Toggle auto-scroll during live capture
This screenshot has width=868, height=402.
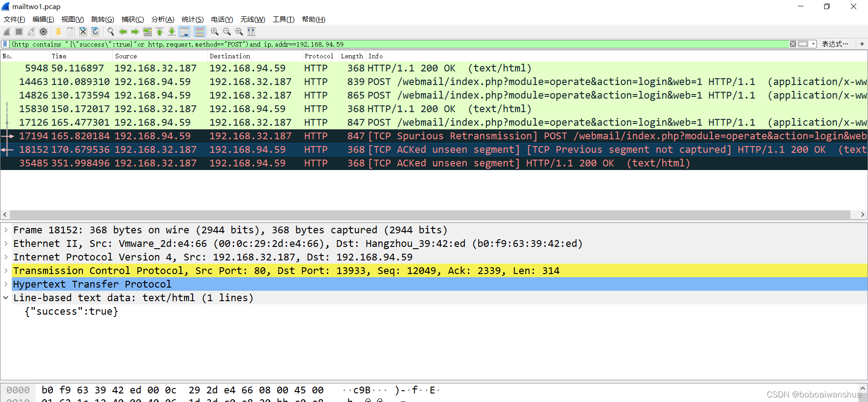(184, 32)
